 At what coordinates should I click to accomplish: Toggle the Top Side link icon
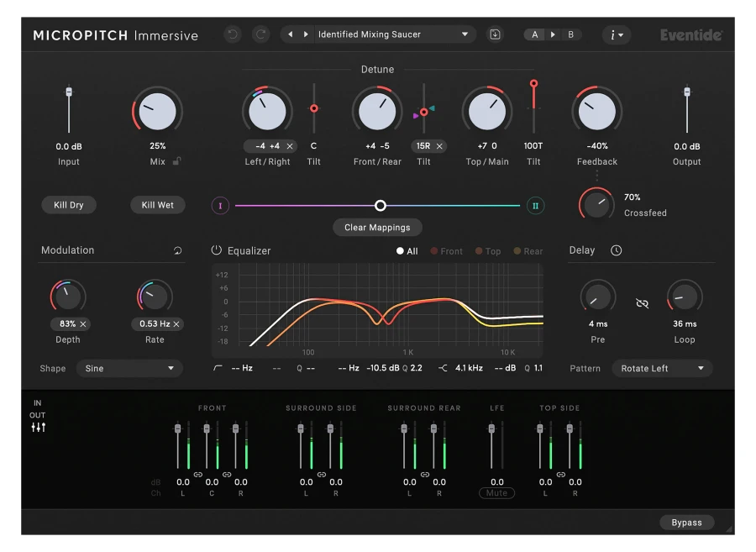pyautogui.click(x=561, y=475)
